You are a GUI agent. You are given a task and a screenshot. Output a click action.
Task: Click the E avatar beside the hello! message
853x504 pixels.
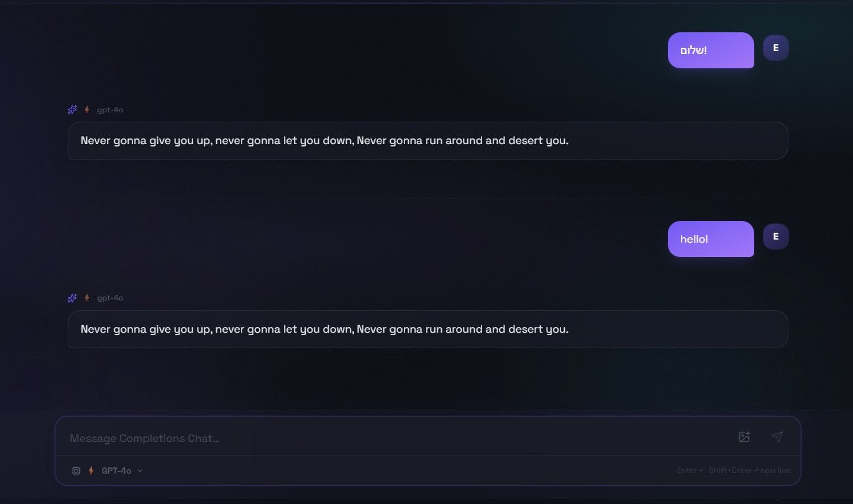(776, 236)
